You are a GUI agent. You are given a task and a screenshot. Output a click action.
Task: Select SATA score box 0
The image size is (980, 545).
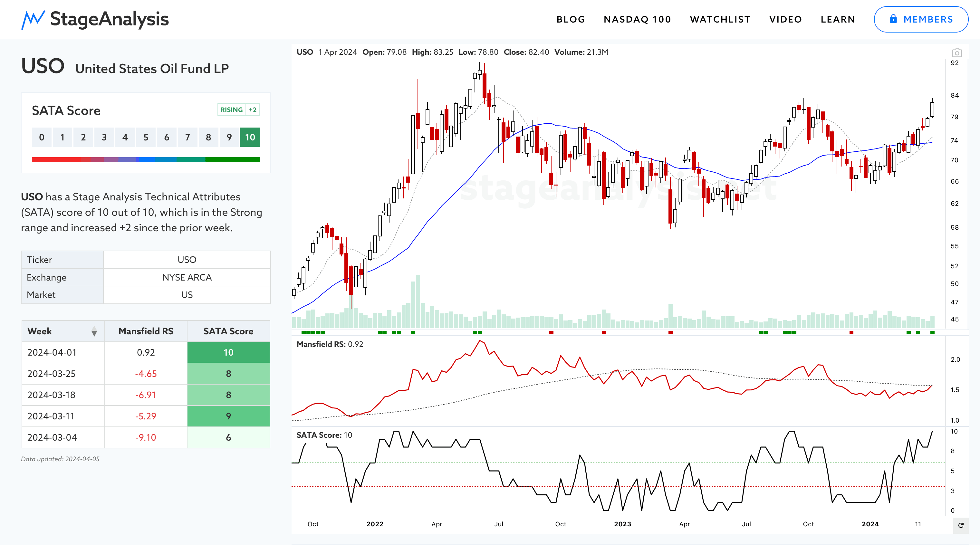(42, 137)
